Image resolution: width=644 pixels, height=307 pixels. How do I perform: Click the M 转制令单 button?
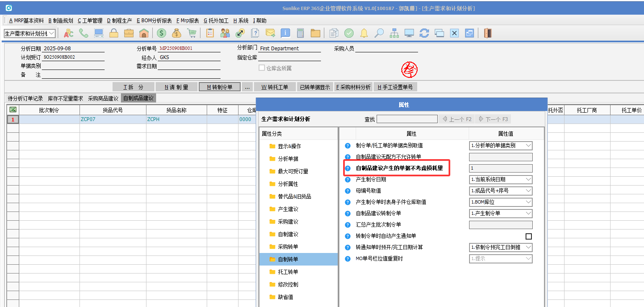[x=220, y=87]
